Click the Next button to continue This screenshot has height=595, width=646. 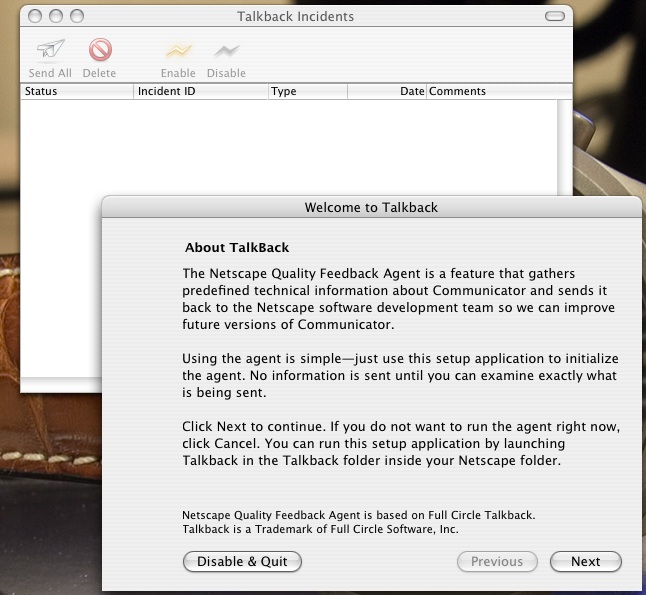coord(585,561)
